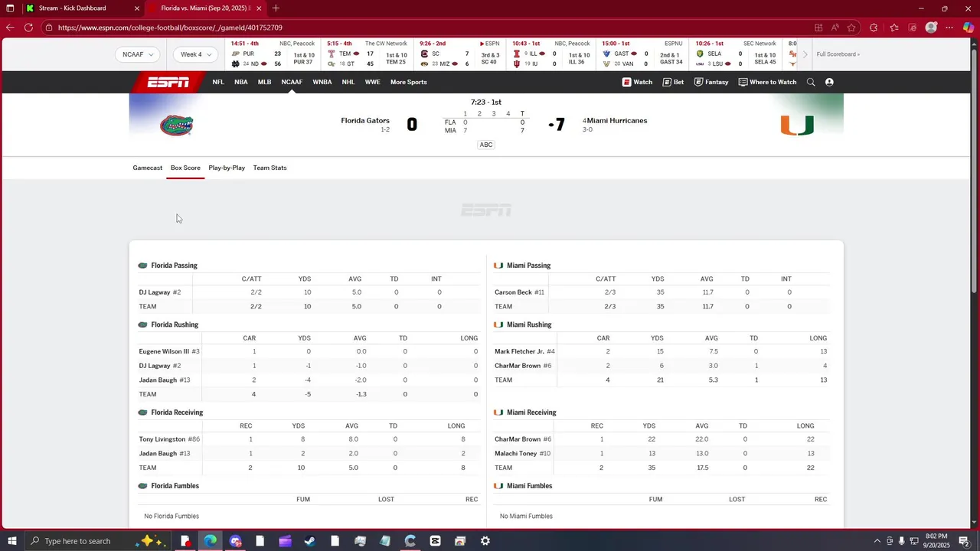This screenshot has width=980, height=551.
Task: Open Malachi Toney player link
Action: click(516, 454)
